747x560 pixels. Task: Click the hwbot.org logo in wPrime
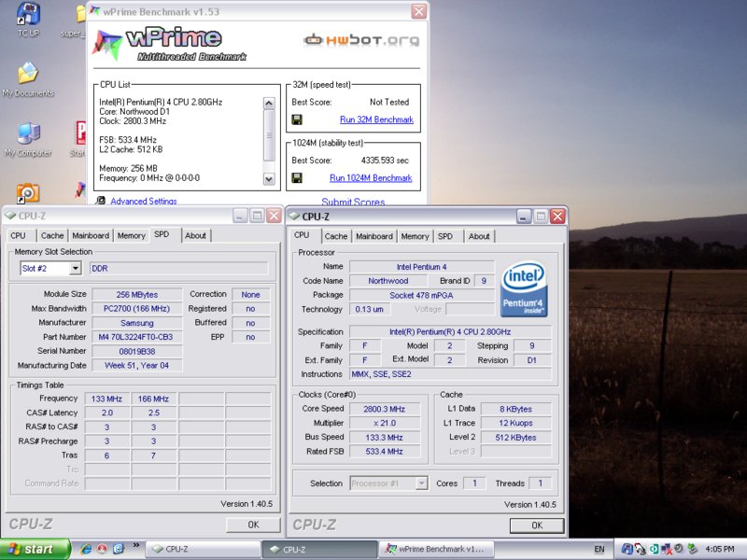tap(361, 40)
